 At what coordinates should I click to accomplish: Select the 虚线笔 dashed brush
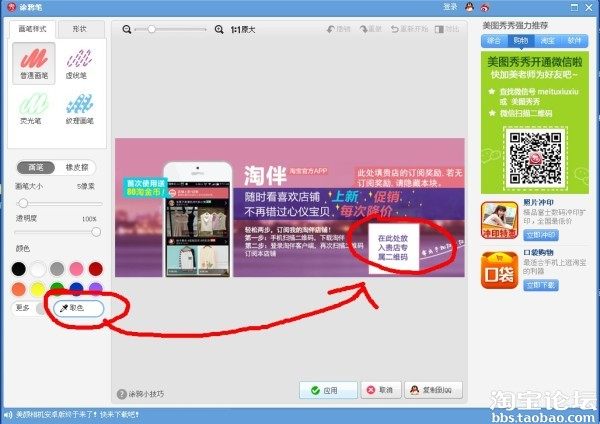[78, 63]
